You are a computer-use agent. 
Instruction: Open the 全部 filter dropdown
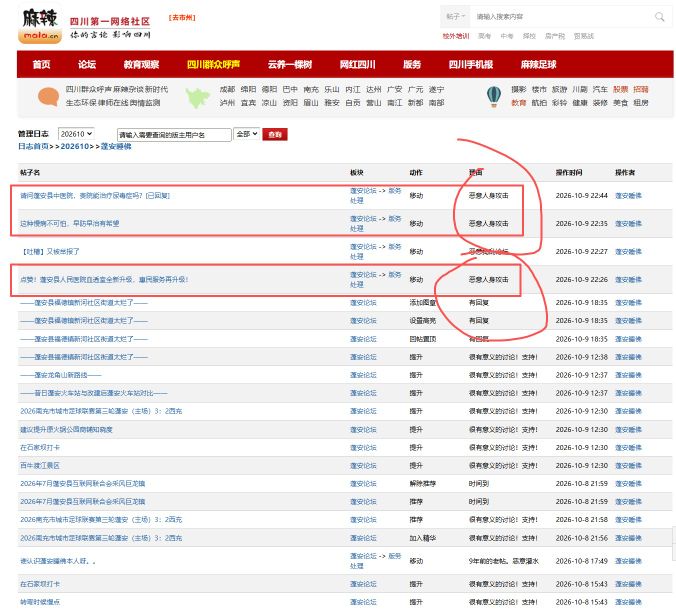(x=247, y=134)
